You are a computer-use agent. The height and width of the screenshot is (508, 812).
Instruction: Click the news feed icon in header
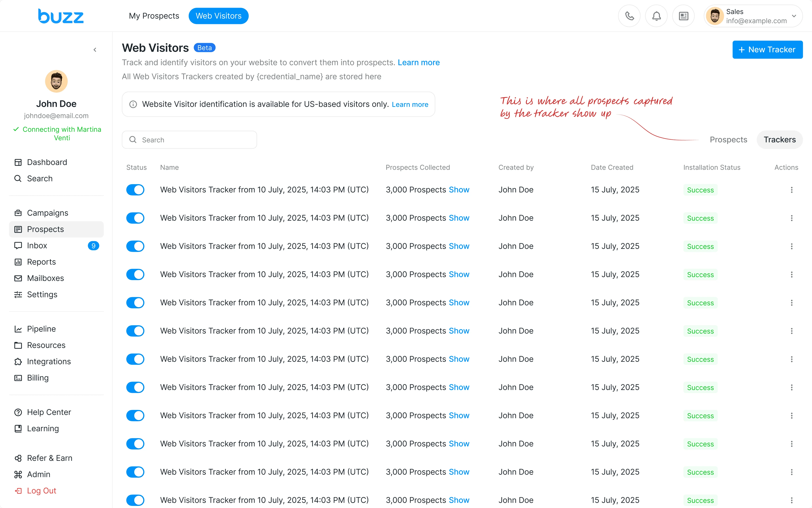point(683,16)
